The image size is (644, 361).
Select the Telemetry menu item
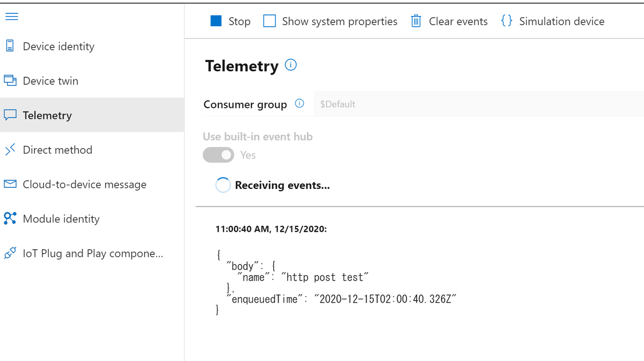coord(92,115)
